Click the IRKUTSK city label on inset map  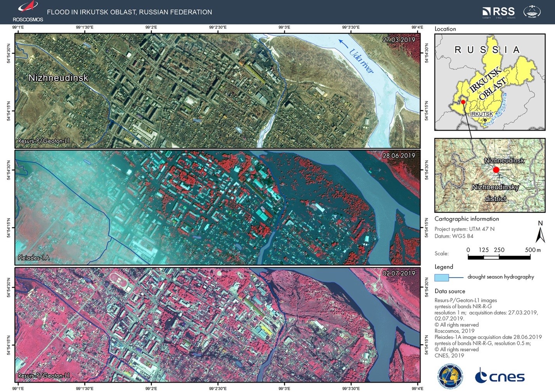point(481,114)
